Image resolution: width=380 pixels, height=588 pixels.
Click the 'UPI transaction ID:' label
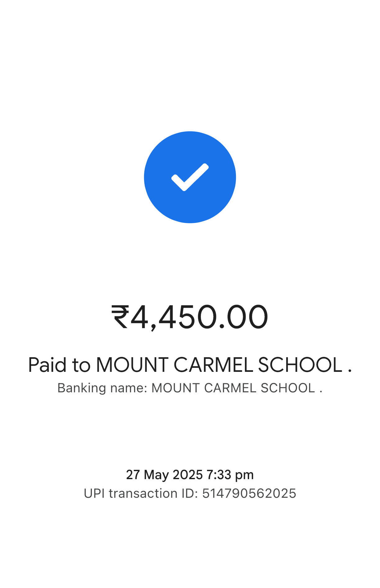click(x=141, y=493)
